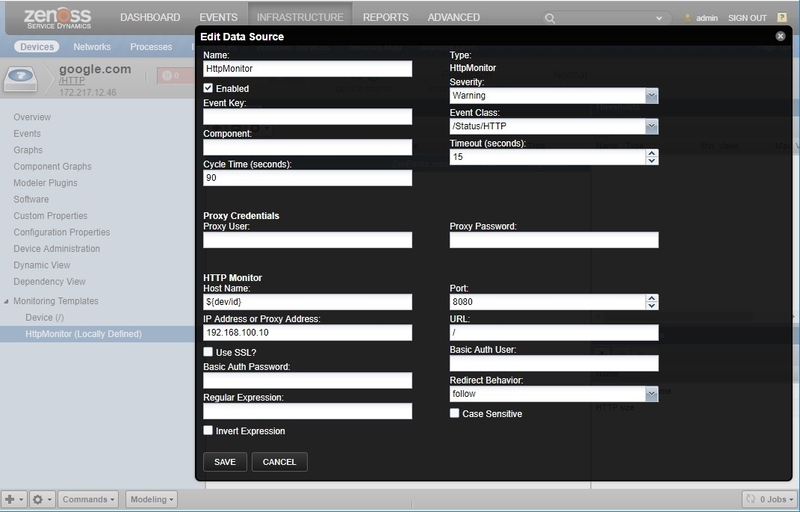Click the Name input field
Viewport: 800px width, 512px height.
[x=308, y=69]
